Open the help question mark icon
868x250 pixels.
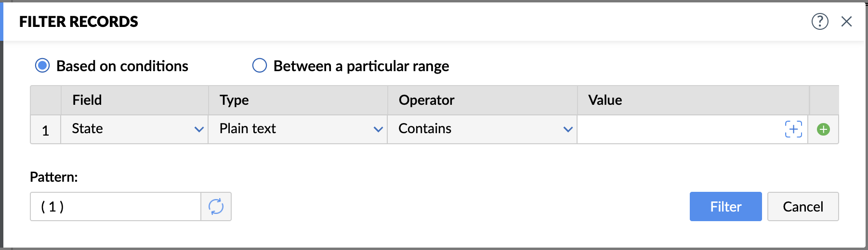click(x=820, y=21)
